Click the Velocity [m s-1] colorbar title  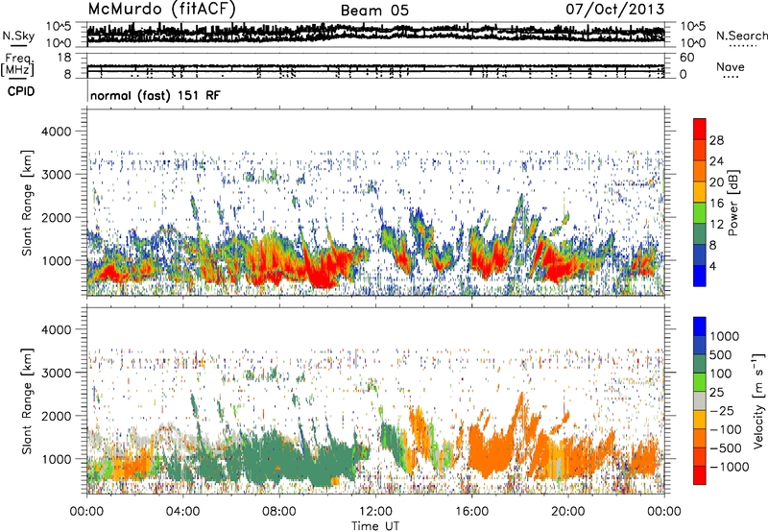pyautogui.click(x=758, y=400)
